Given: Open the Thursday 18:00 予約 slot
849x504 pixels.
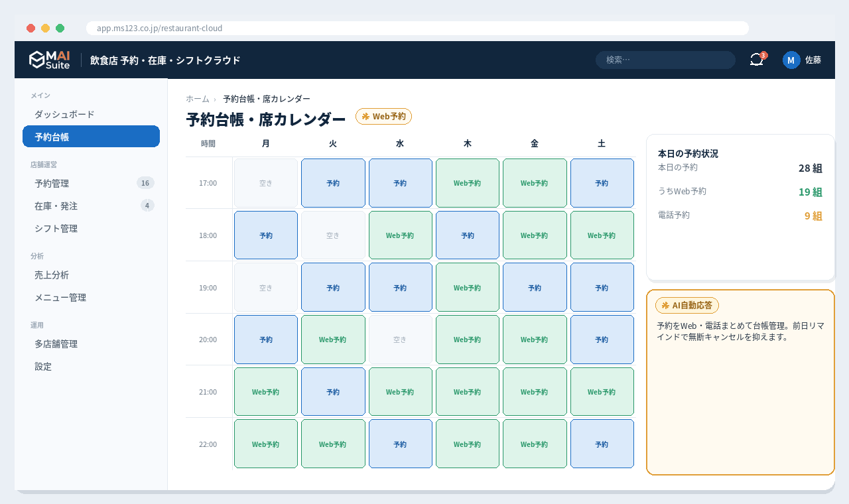Looking at the screenshot, I should [468, 235].
